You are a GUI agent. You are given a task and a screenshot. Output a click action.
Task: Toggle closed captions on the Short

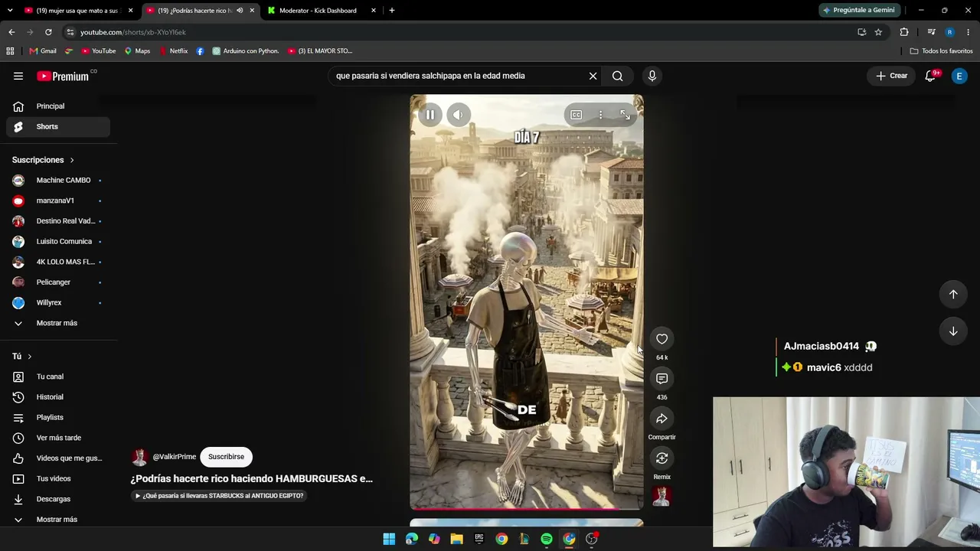(576, 115)
